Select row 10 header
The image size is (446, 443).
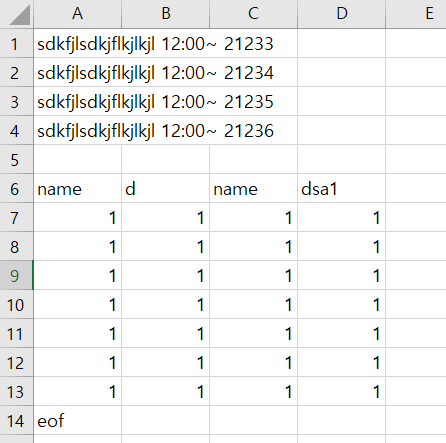(x=17, y=305)
